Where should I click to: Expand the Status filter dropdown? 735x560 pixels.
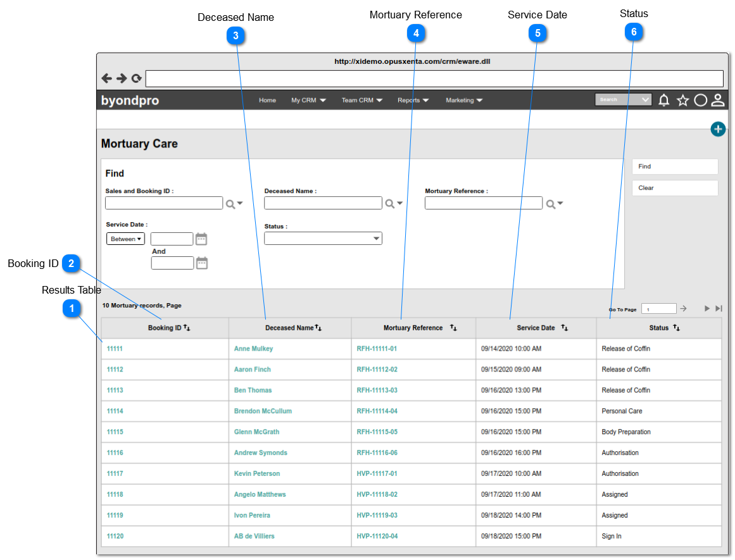323,239
